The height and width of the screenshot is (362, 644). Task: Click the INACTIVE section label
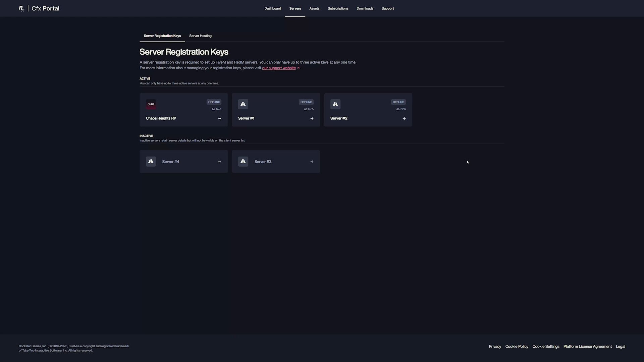click(146, 136)
